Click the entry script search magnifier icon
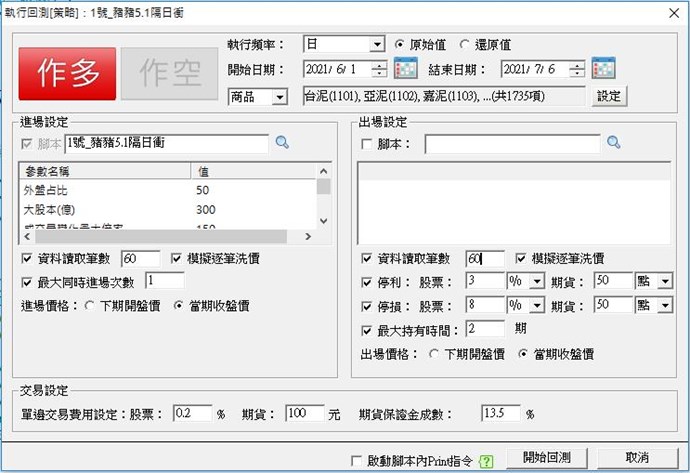The image size is (690, 473). coord(282,144)
